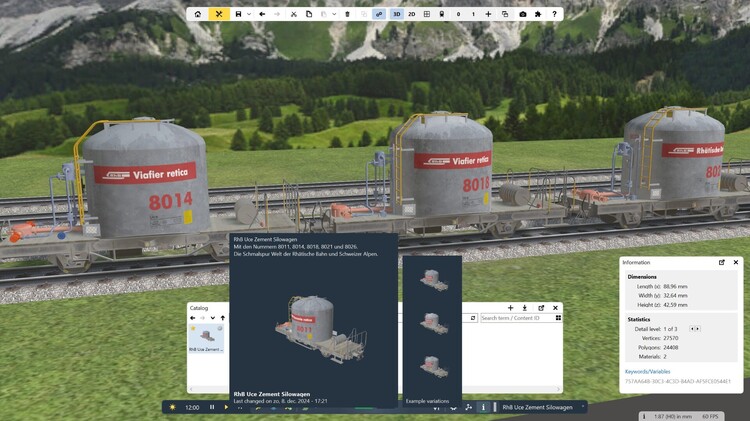This screenshot has height=421, width=750.
Task: Toggle the information i button
Action: click(x=483, y=408)
